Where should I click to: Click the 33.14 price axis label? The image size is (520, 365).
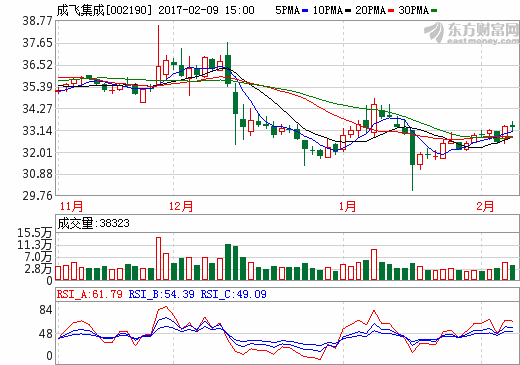pyautogui.click(x=37, y=131)
